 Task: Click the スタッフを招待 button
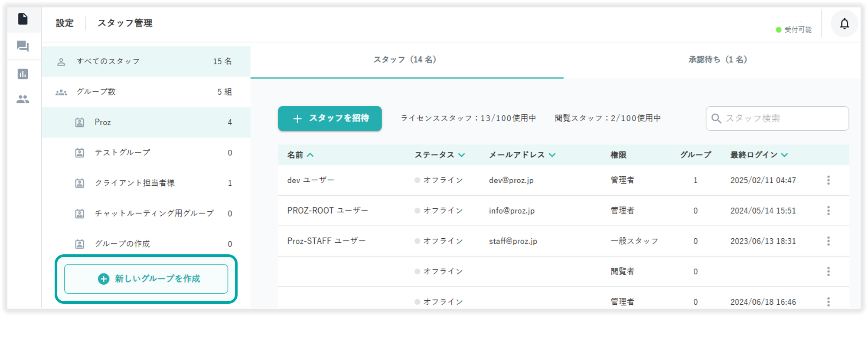click(x=330, y=118)
